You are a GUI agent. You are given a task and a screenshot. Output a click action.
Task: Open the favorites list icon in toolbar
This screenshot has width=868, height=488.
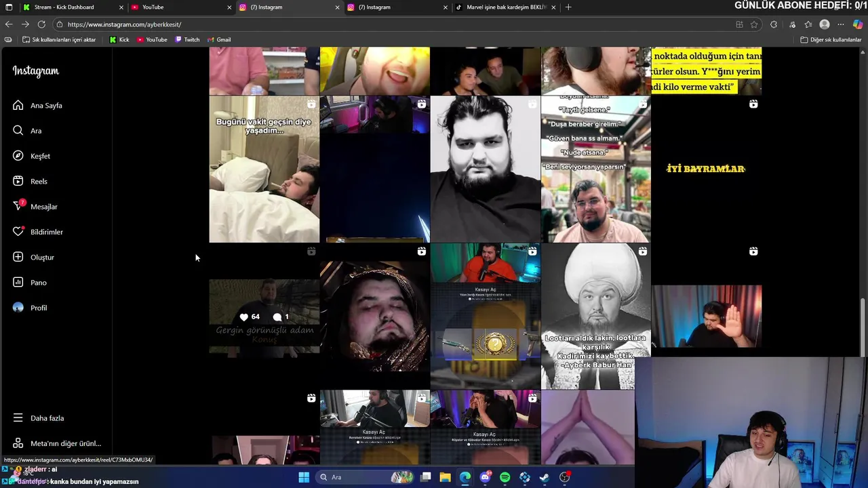[x=808, y=24]
